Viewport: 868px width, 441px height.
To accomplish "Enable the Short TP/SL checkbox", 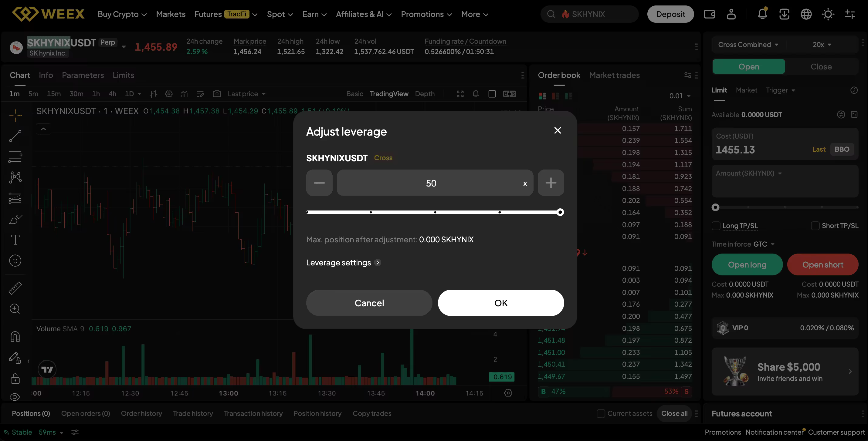I will (x=815, y=226).
